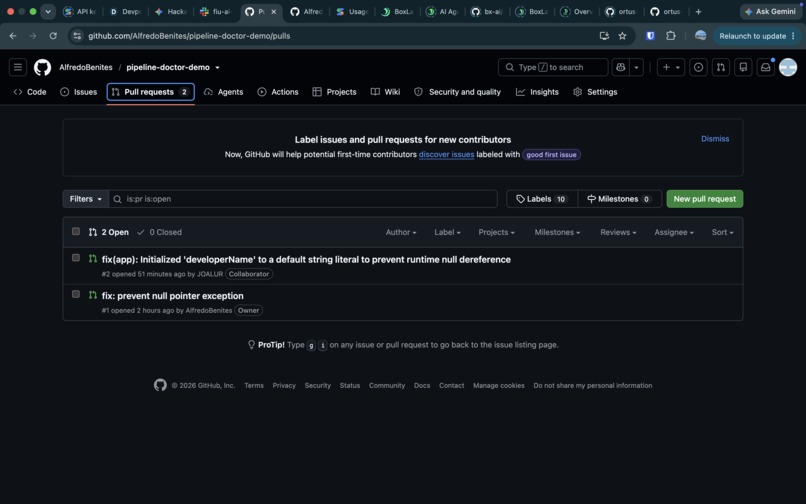Expand the Assignee filter dropdown
Screen dimensions: 806x504
pos(674,232)
